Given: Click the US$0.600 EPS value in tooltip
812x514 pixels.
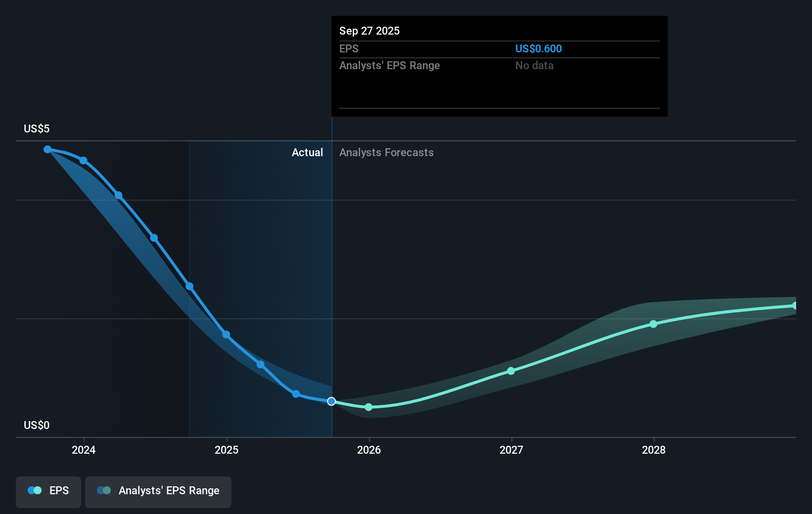Looking at the screenshot, I should tap(539, 48).
